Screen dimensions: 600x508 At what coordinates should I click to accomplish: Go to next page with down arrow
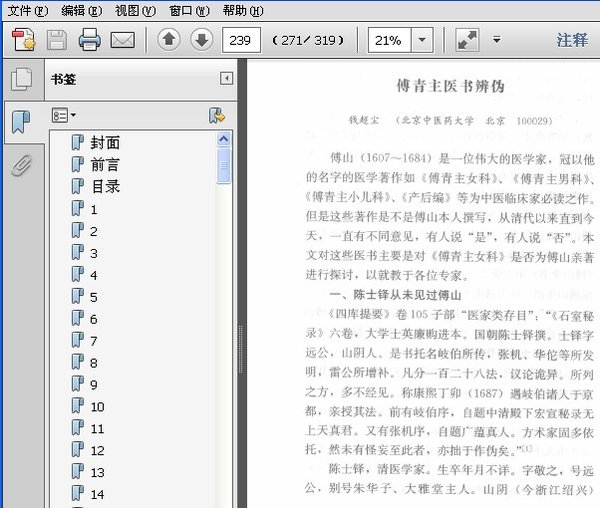click(202, 39)
